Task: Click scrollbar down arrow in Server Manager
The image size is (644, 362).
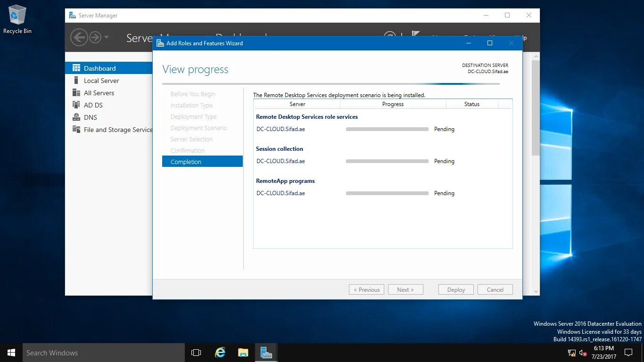Action: click(x=536, y=292)
